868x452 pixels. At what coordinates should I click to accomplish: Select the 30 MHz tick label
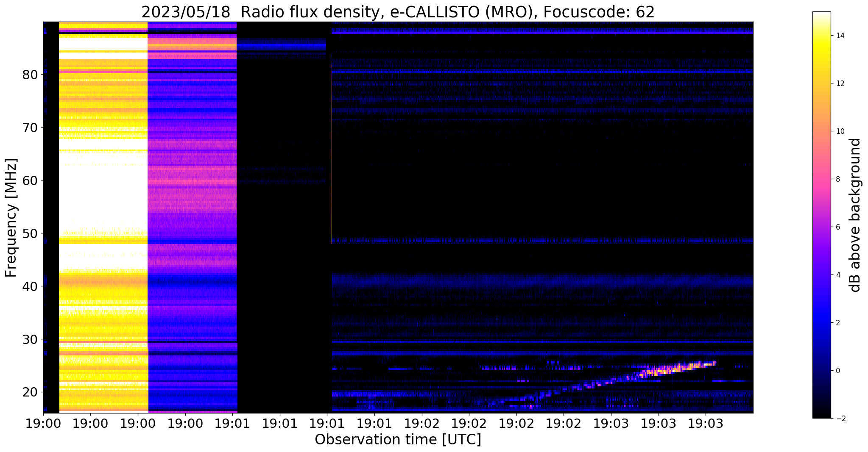pos(29,339)
